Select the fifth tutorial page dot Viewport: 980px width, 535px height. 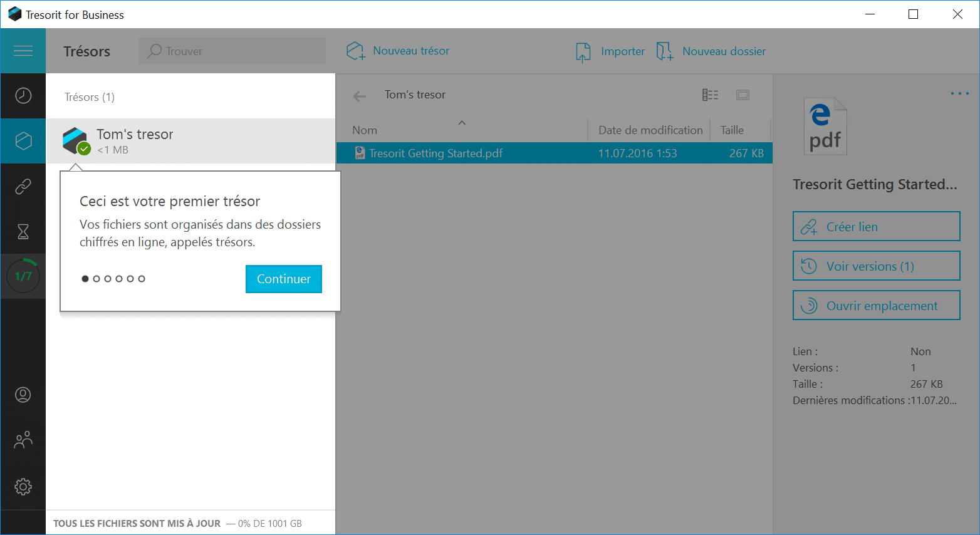click(x=130, y=279)
